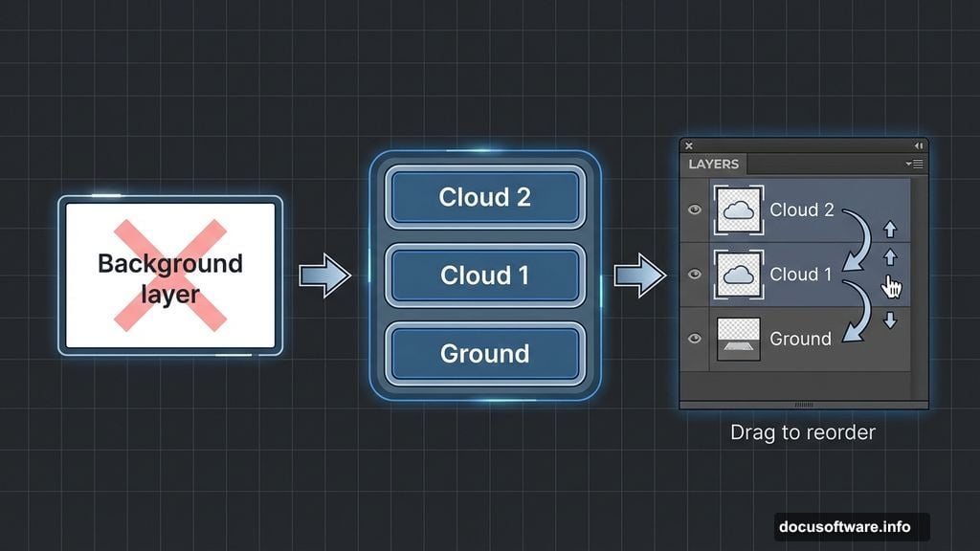Toggle visibility of the Cloud 2 layer

[x=695, y=209]
